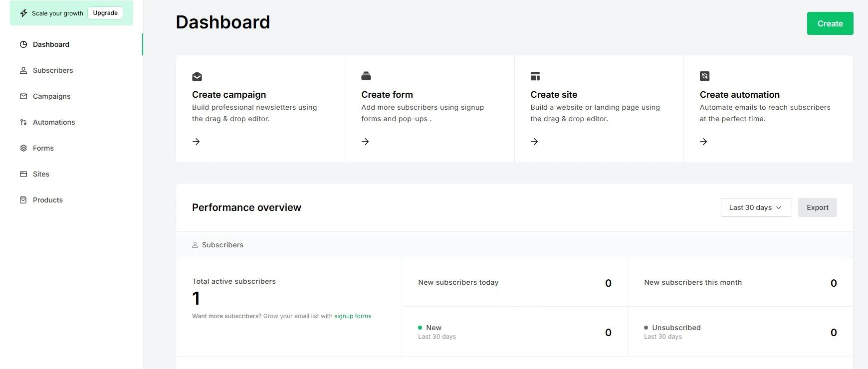The height and width of the screenshot is (369, 868).
Task: Click the Total active subscribers label
Action: click(234, 281)
